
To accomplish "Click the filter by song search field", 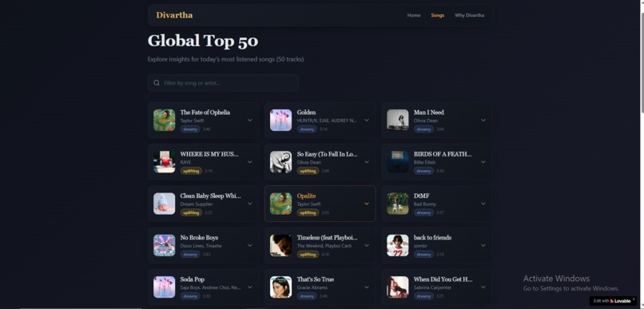I will pyautogui.click(x=223, y=83).
